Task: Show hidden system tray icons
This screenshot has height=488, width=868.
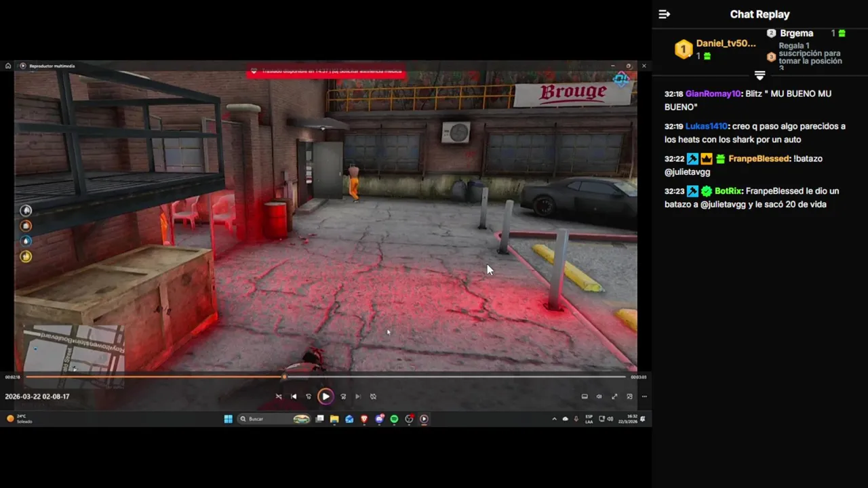Action: pyautogui.click(x=555, y=419)
